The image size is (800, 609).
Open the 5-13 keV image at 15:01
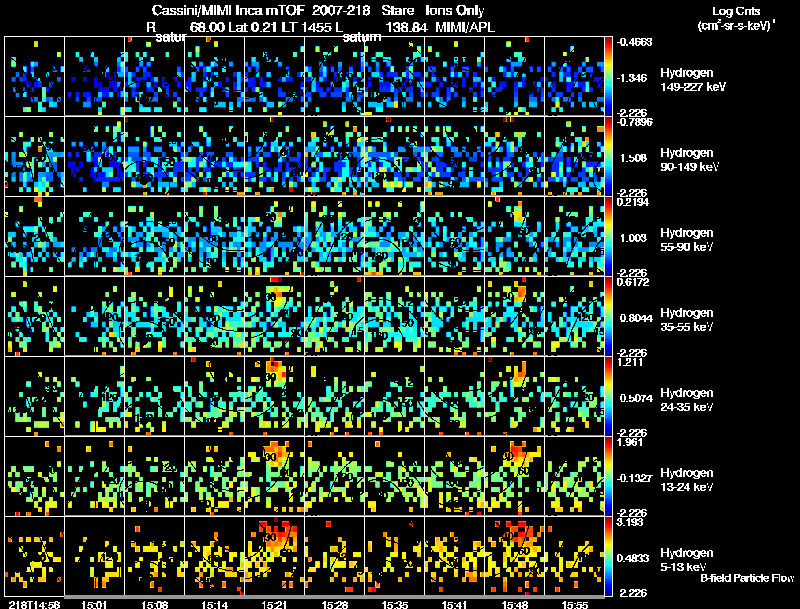[94, 556]
